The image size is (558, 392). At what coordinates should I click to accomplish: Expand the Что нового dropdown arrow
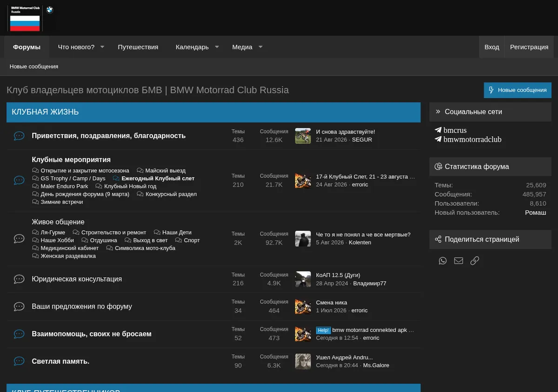coord(102,47)
